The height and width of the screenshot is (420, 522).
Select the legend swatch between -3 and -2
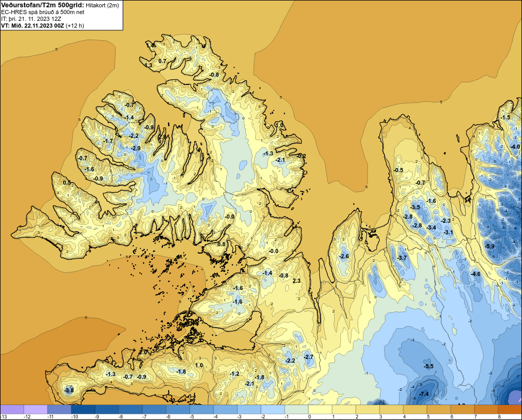coord(249,409)
